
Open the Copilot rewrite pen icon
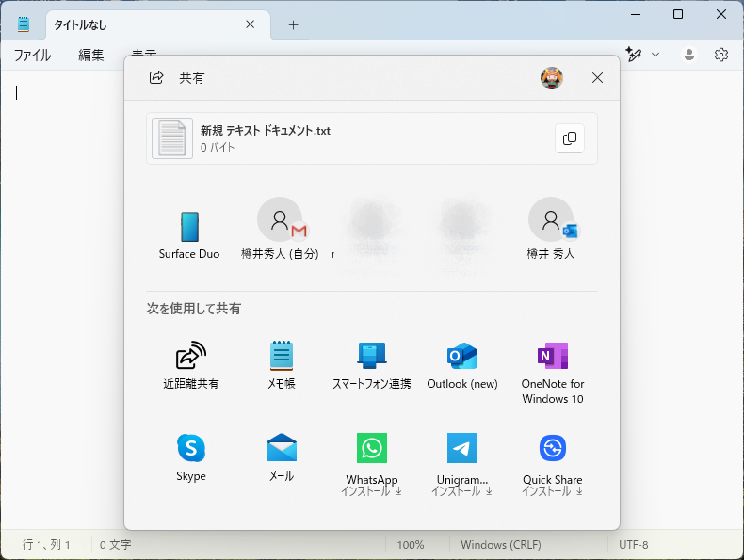(634, 55)
